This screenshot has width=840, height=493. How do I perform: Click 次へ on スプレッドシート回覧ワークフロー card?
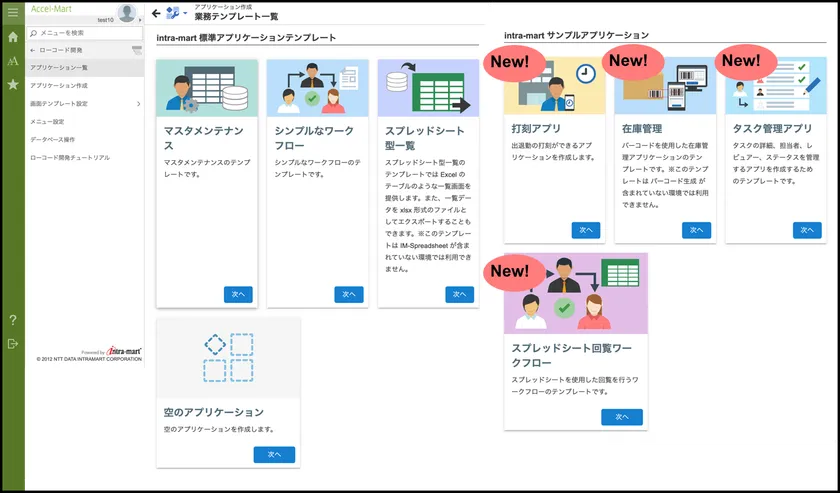click(x=622, y=417)
